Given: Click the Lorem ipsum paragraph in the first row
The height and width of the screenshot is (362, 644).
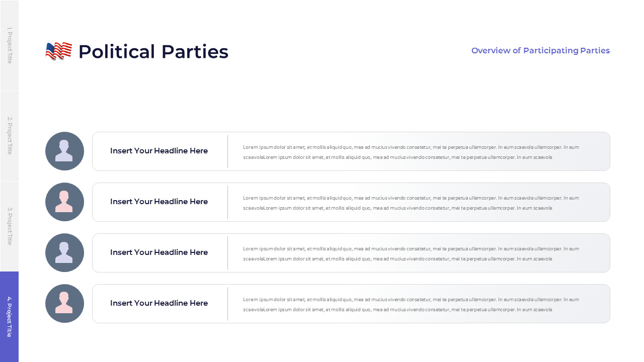Looking at the screenshot, I should pyautogui.click(x=411, y=152).
